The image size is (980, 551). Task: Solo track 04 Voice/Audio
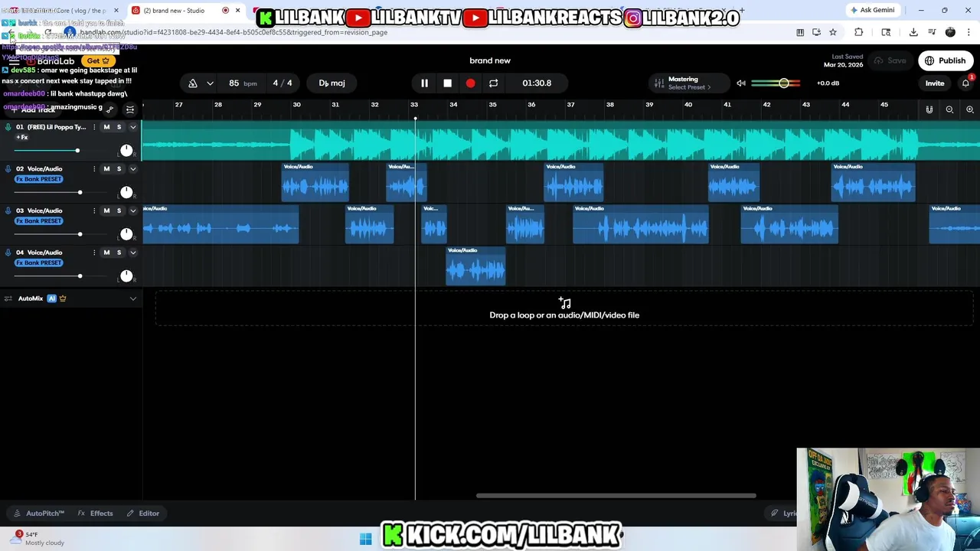point(119,253)
